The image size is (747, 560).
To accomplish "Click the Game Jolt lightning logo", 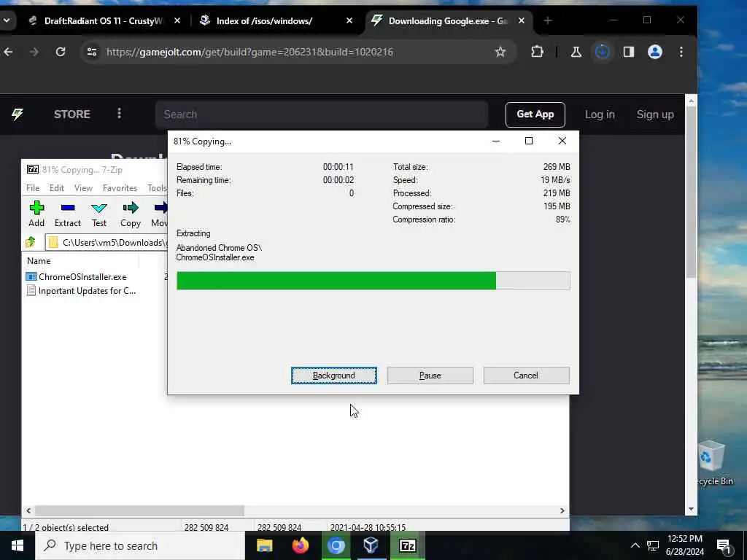I will coord(18,114).
